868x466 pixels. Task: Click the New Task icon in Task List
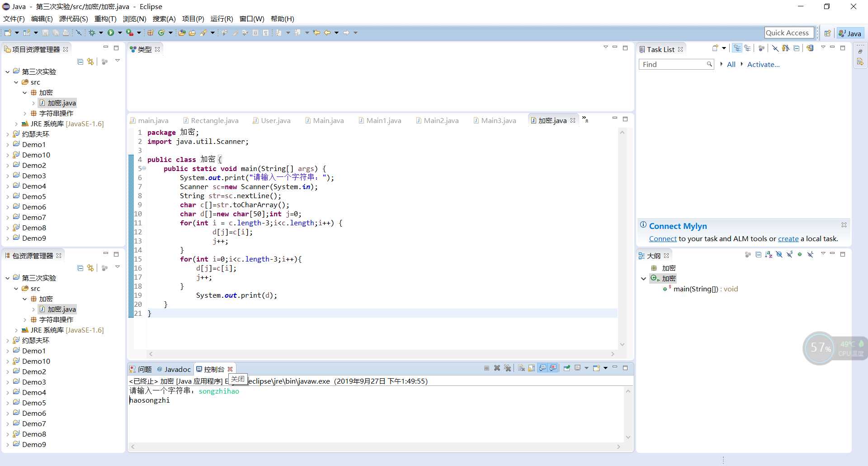click(715, 48)
